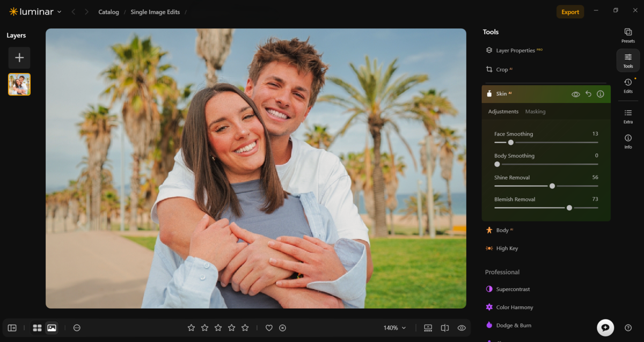The width and height of the screenshot is (644, 342).
Task: Open the more options ellipsis
Action: click(77, 328)
